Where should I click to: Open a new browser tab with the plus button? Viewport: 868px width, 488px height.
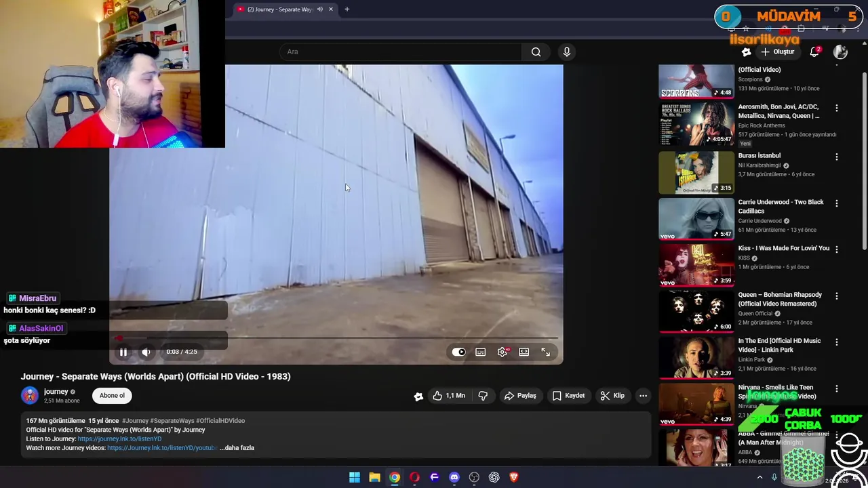[347, 9]
